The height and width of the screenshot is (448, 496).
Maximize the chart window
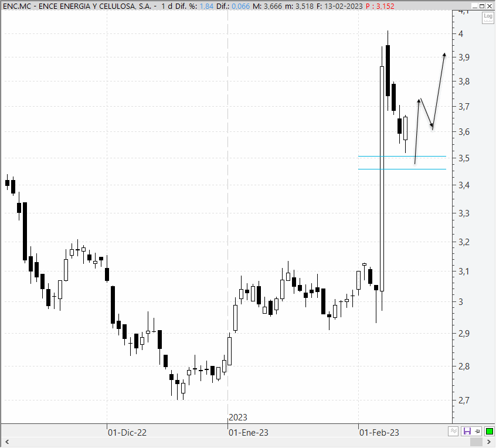[482, 6]
